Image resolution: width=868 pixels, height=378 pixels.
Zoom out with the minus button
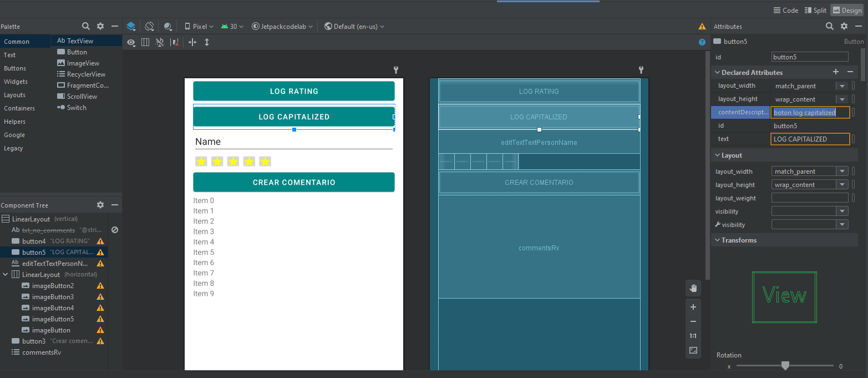[x=693, y=321]
